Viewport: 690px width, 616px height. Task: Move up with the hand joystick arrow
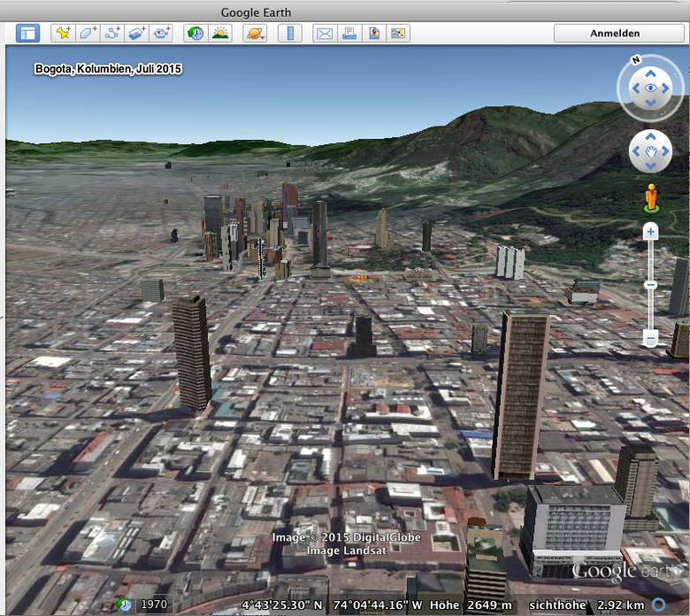pyautogui.click(x=651, y=137)
